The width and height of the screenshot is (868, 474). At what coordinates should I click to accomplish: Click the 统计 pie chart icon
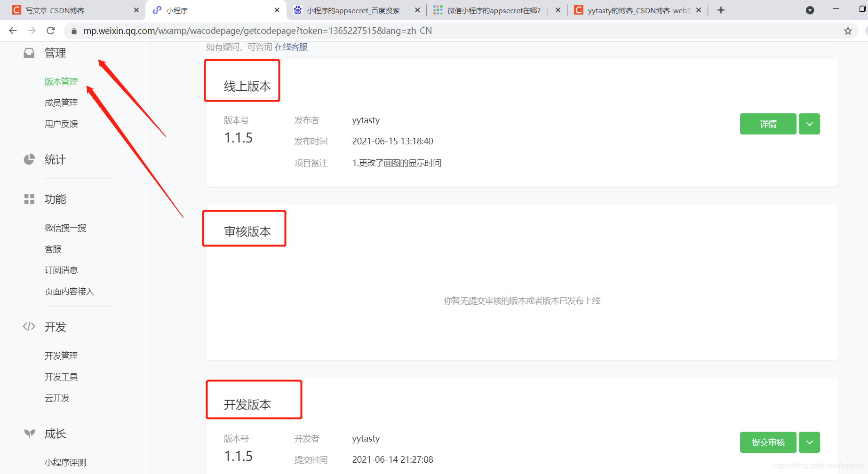pyautogui.click(x=29, y=159)
